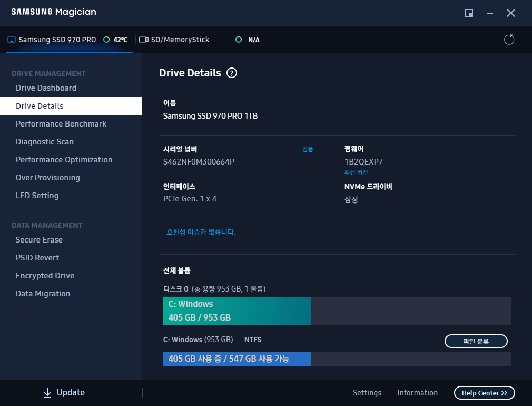
Task: Click the 405 GB used capacity bar
Action: pos(237,359)
